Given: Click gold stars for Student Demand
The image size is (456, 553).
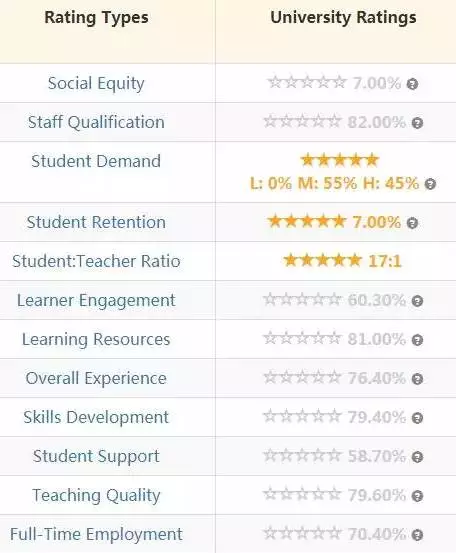Looking at the screenshot, I should (x=340, y=160).
